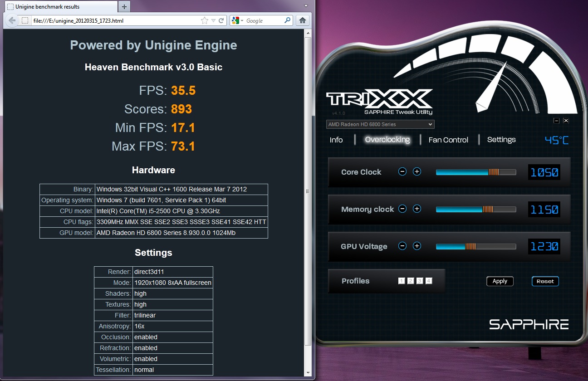This screenshot has width=588, height=381.
Task: Click the CPU flags value cell
Action: coord(181,222)
